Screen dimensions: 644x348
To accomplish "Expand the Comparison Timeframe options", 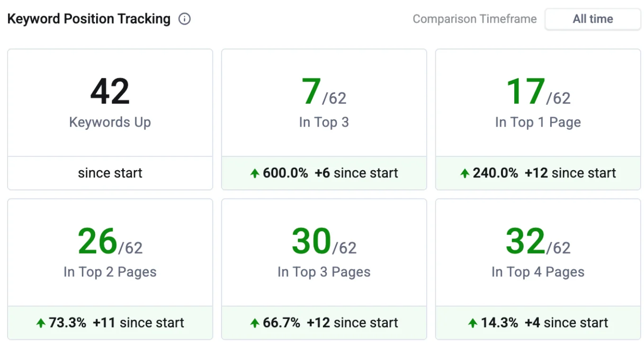I will point(593,19).
